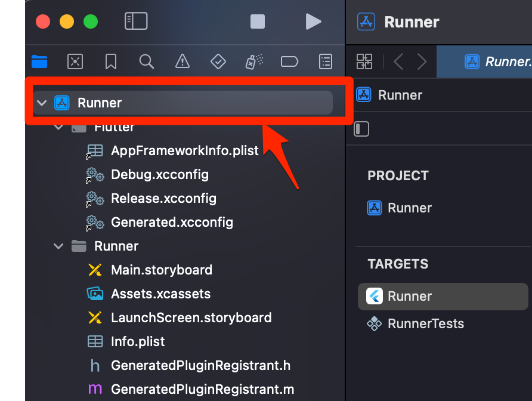The height and width of the screenshot is (401, 532).
Task: Open LaunchScreen.storyboard
Action: pyautogui.click(x=191, y=318)
